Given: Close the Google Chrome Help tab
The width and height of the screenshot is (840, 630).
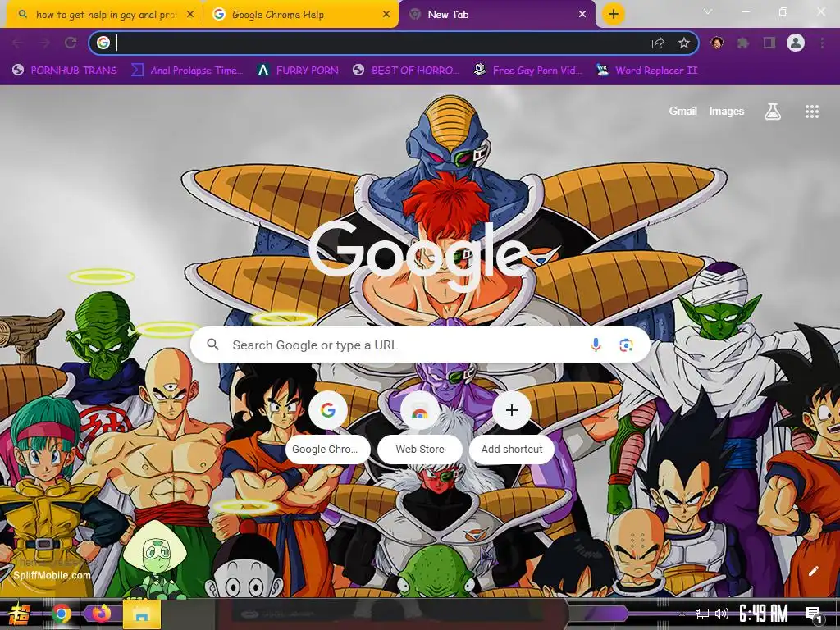Looking at the screenshot, I should point(386,15).
